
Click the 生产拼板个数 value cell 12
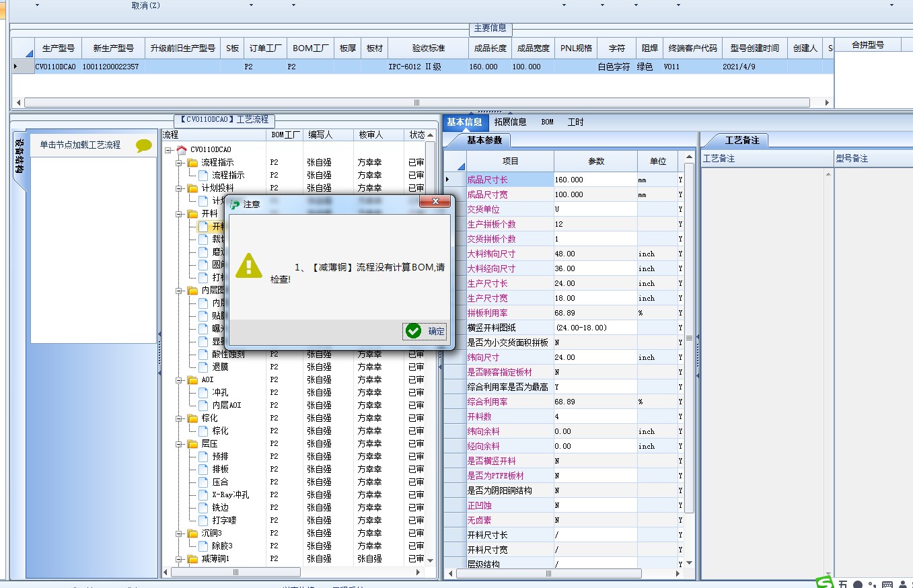[x=595, y=224]
